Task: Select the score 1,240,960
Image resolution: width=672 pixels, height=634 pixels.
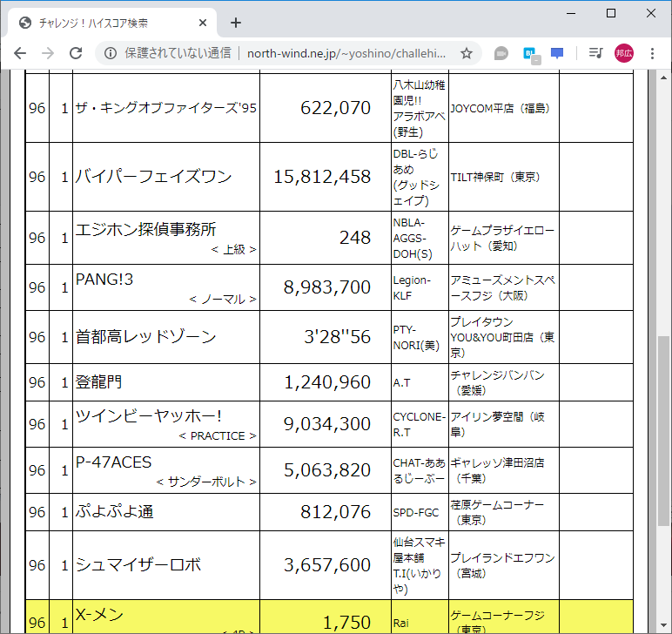Action: (x=327, y=382)
